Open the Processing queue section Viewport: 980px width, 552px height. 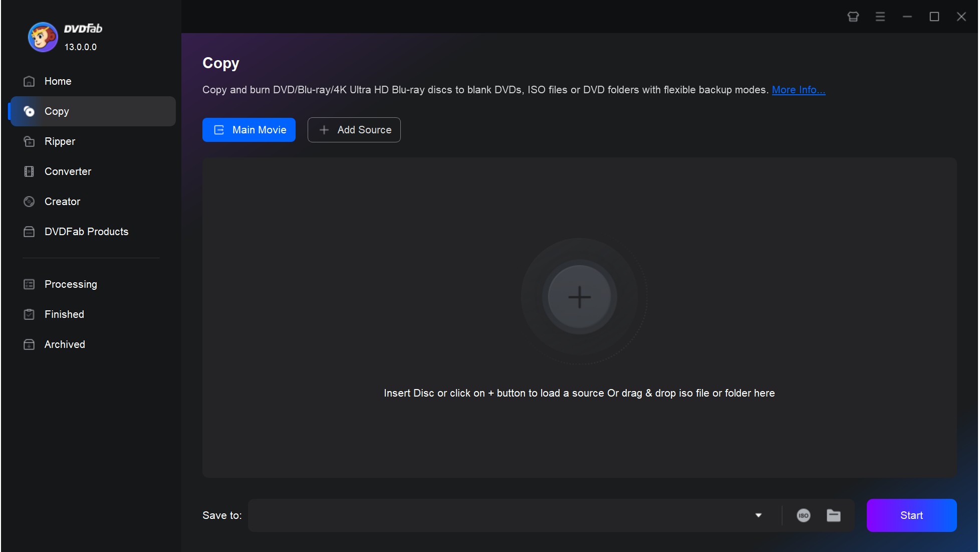click(71, 284)
